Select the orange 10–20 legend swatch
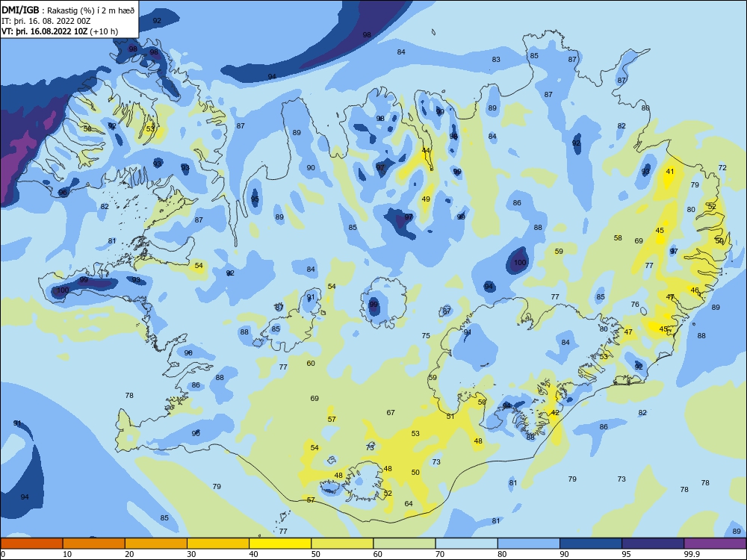The image size is (747, 560). point(94,544)
